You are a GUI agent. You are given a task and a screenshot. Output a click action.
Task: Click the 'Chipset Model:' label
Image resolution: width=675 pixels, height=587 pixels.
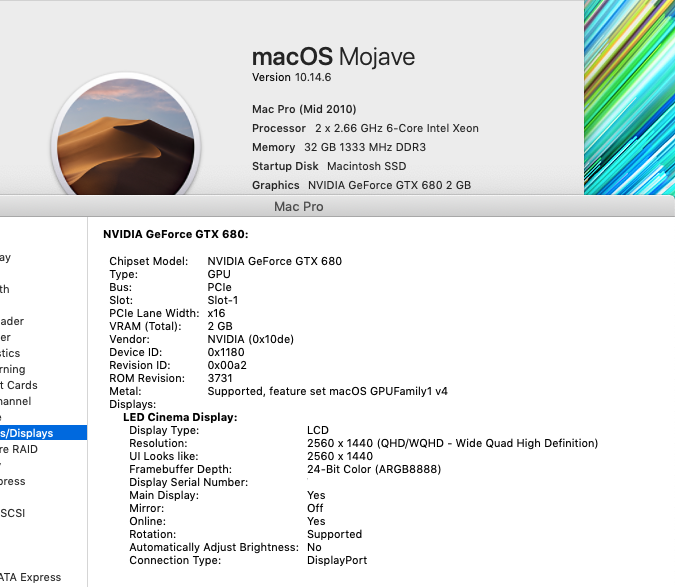coord(149,261)
